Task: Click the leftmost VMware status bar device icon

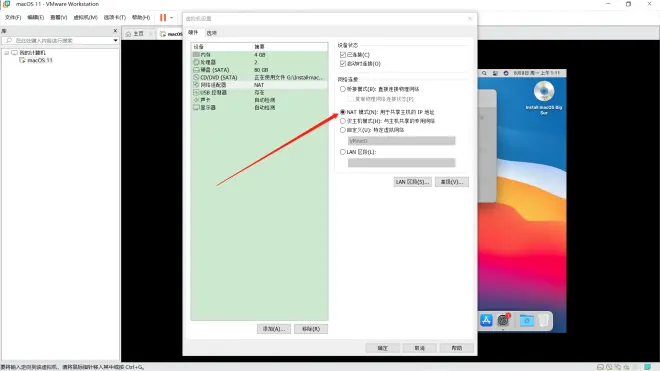Action: 600,367
